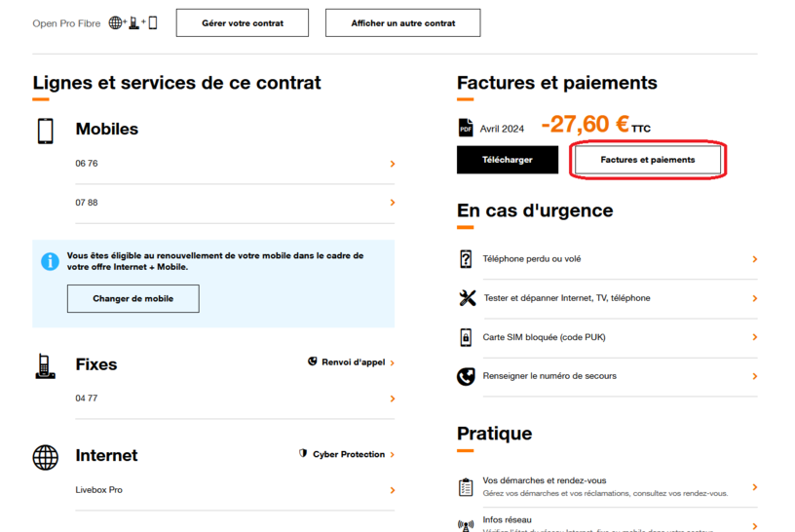The height and width of the screenshot is (532, 795).
Task: Click Vos démarches et rendez-vous label
Action: 545,480
